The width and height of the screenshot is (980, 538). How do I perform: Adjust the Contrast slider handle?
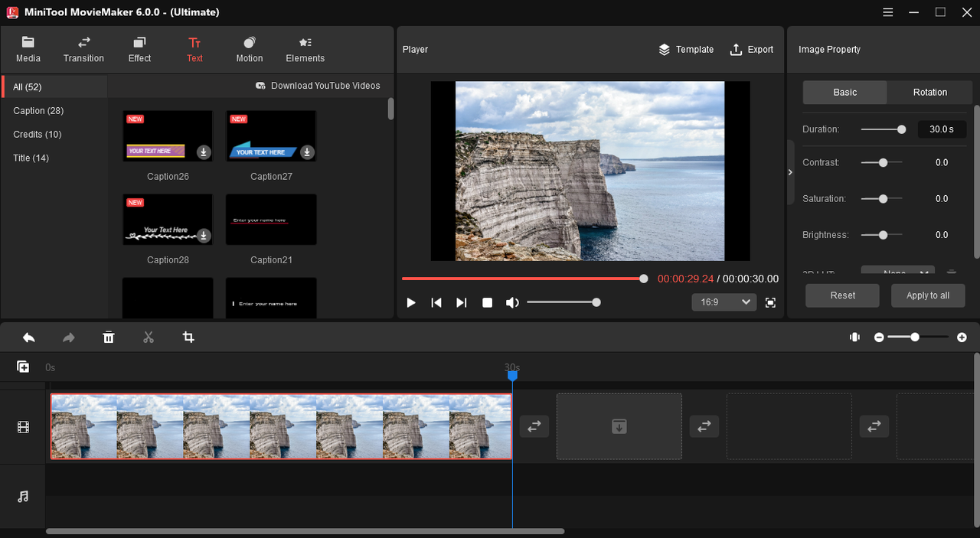tap(883, 162)
